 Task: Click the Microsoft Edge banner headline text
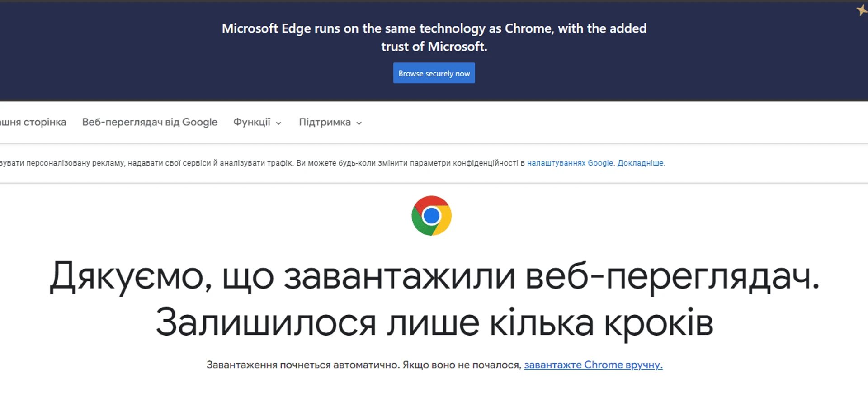pyautogui.click(x=434, y=28)
